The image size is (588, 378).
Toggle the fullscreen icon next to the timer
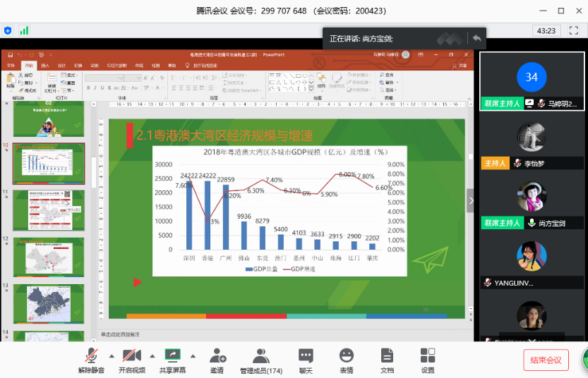click(x=572, y=30)
